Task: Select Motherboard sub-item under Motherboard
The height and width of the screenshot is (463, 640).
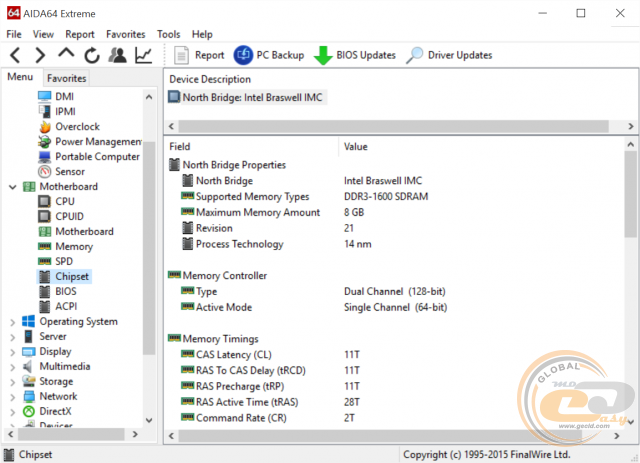Action: pos(84,232)
